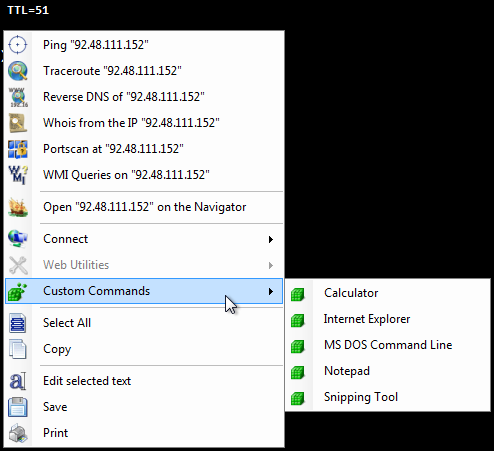This screenshot has height=451, width=494.
Task: Click the Reverse DNS www icon
Action: coord(18,97)
